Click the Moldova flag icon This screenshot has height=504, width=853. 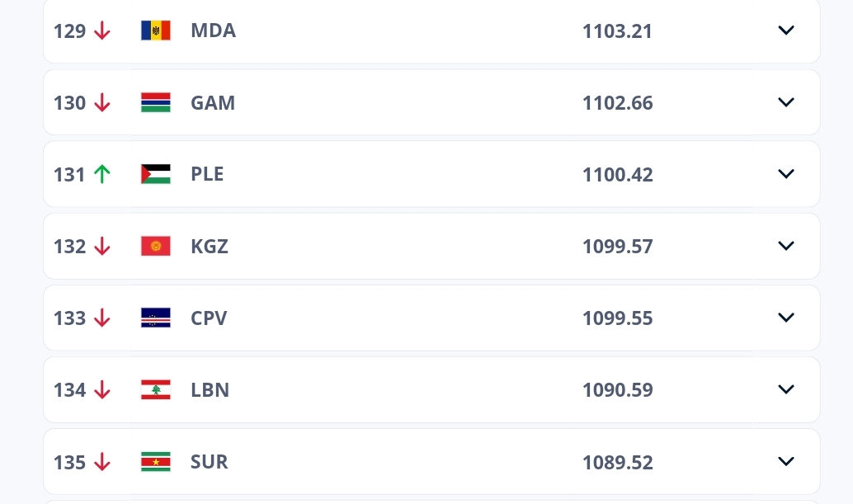156,31
